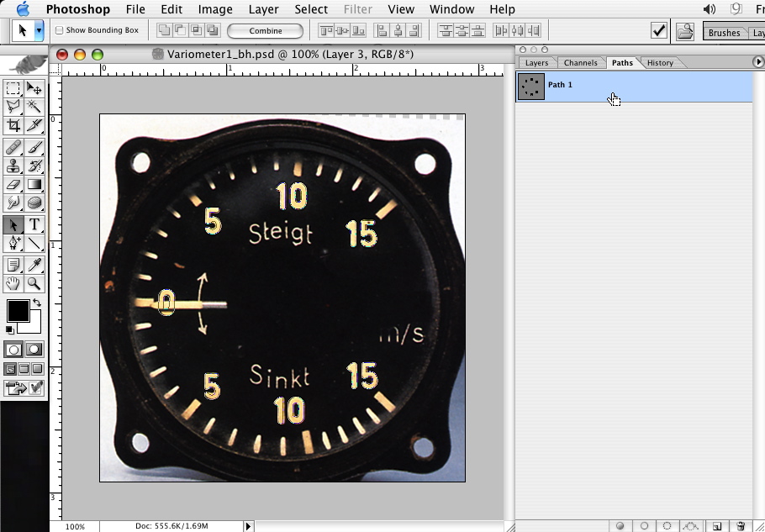Image resolution: width=765 pixels, height=532 pixels.
Task: Activate the Zoom magnifier tool
Action: [x=34, y=284]
